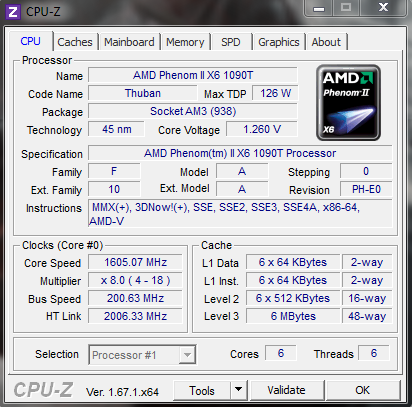The width and height of the screenshot is (412, 407).
Task: Select the CPU tab
Action: 30,41
